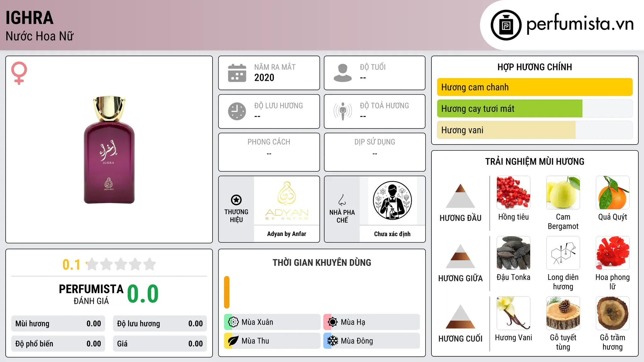Viewport: 644px width, 362px height.
Task: Open the perfumista.vn site name
Action: click(x=580, y=24)
